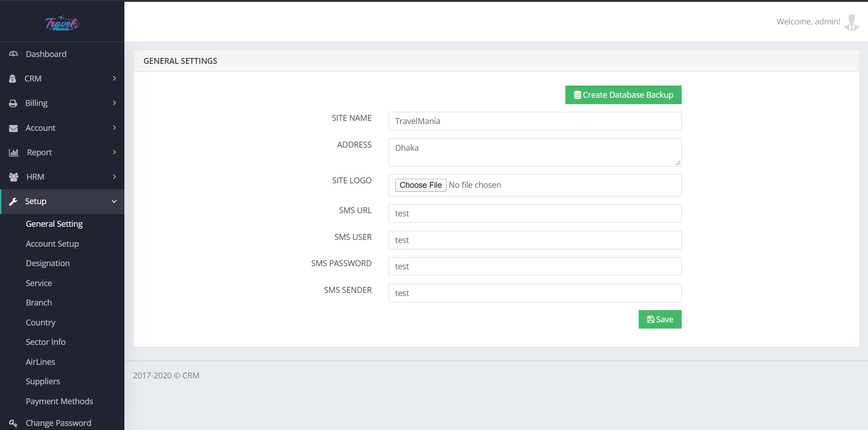This screenshot has width=868, height=430.
Task: Click the HRM users group icon
Action: click(x=14, y=177)
